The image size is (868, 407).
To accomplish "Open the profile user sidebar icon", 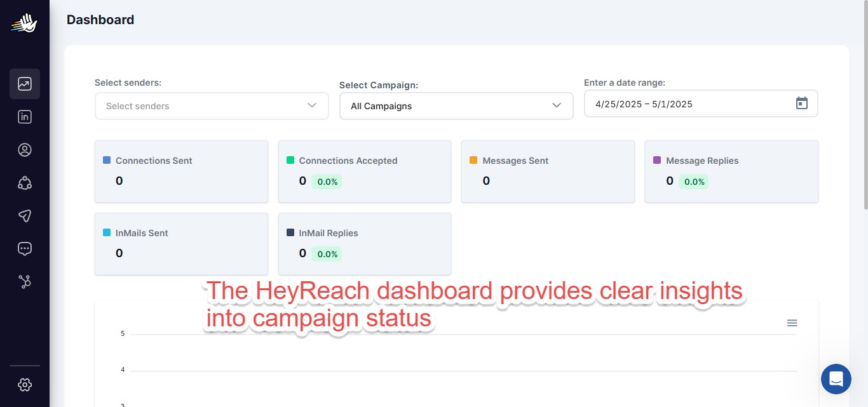I will [x=25, y=150].
